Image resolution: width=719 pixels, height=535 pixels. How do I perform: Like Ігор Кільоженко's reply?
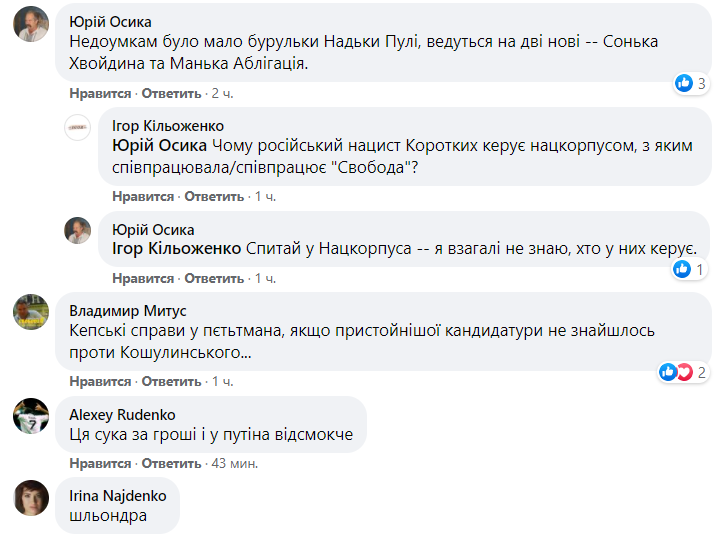click(x=143, y=197)
